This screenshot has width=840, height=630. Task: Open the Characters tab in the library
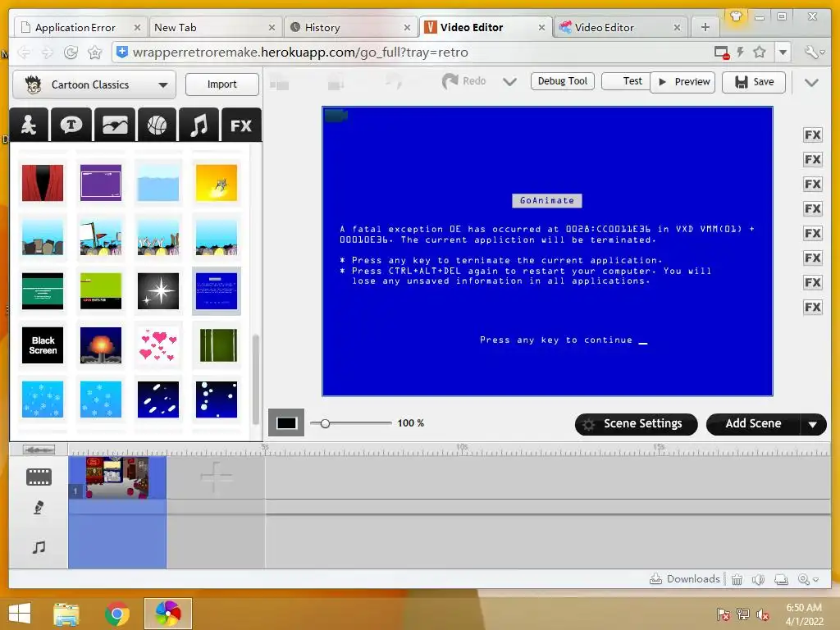(x=29, y=125)
